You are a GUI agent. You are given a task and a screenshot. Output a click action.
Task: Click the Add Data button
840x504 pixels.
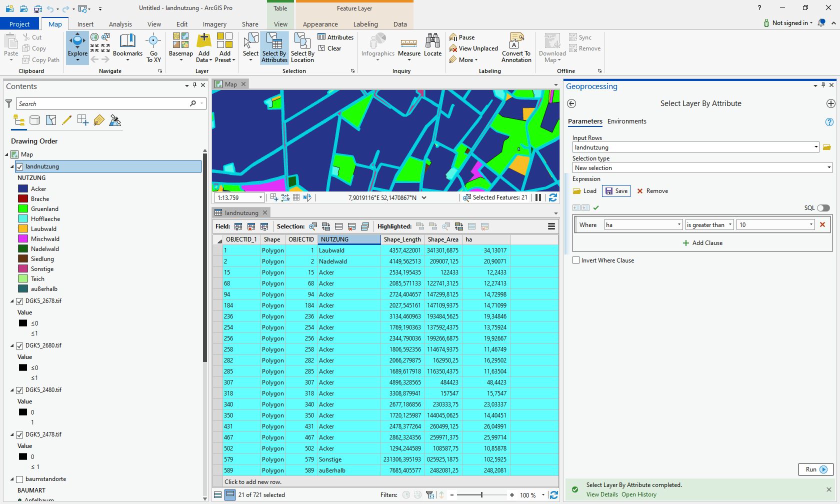coord(204,47)
